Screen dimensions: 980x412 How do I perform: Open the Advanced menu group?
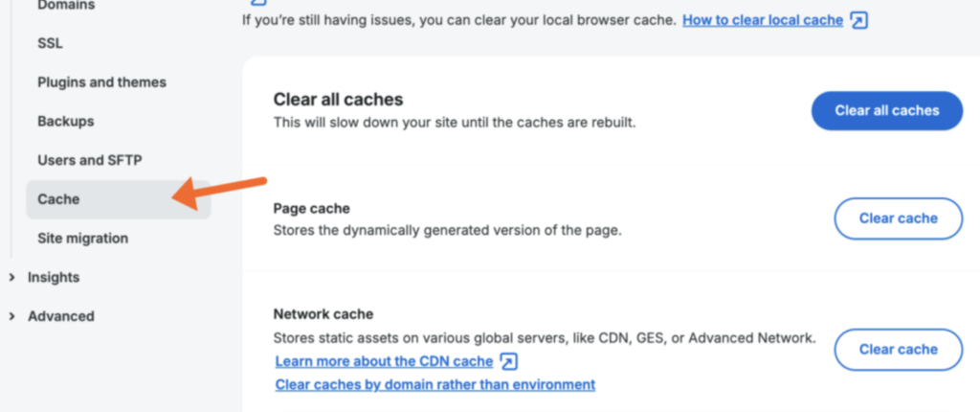click(x=61, y=316)
